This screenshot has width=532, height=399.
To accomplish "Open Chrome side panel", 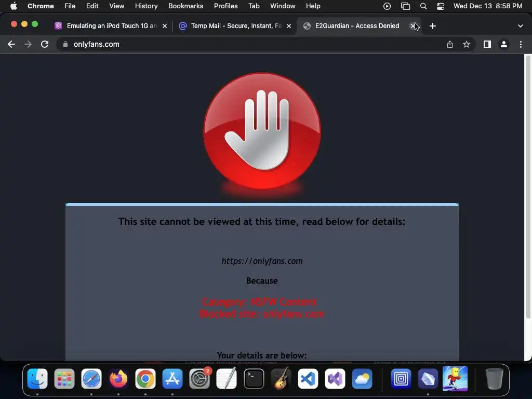I will pos(487,44).
